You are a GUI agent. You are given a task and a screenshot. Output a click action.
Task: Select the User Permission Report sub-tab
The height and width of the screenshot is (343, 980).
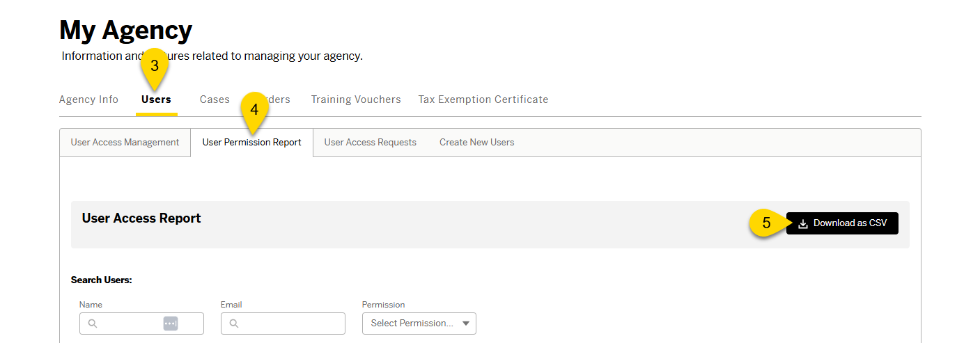[x=251, y=143]
